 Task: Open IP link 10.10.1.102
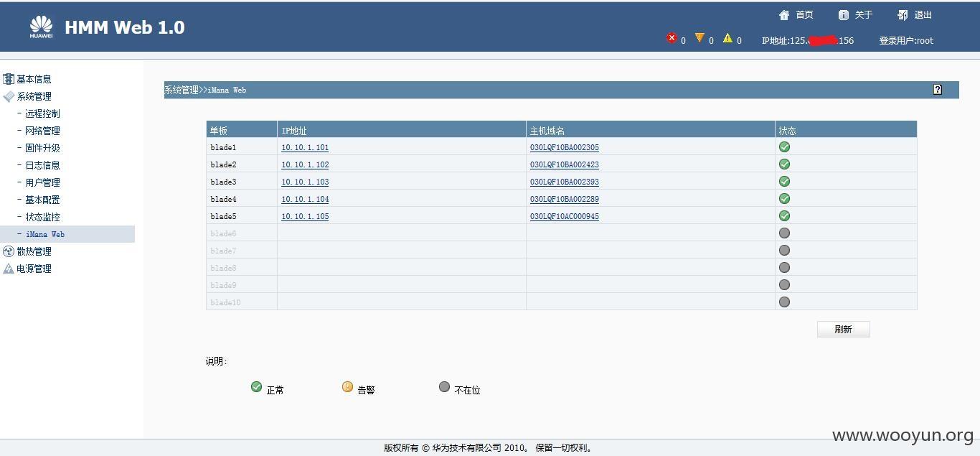pos(305,164)
